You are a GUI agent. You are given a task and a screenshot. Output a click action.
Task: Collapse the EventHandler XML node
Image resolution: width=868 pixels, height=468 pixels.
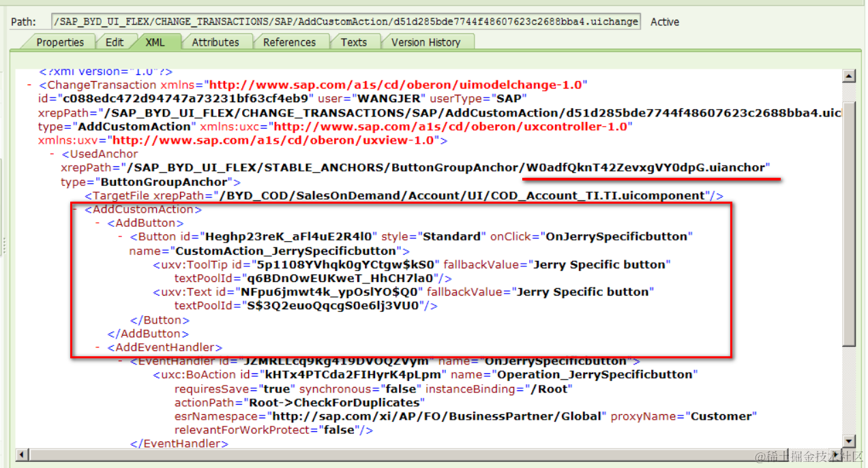point(121,361)
